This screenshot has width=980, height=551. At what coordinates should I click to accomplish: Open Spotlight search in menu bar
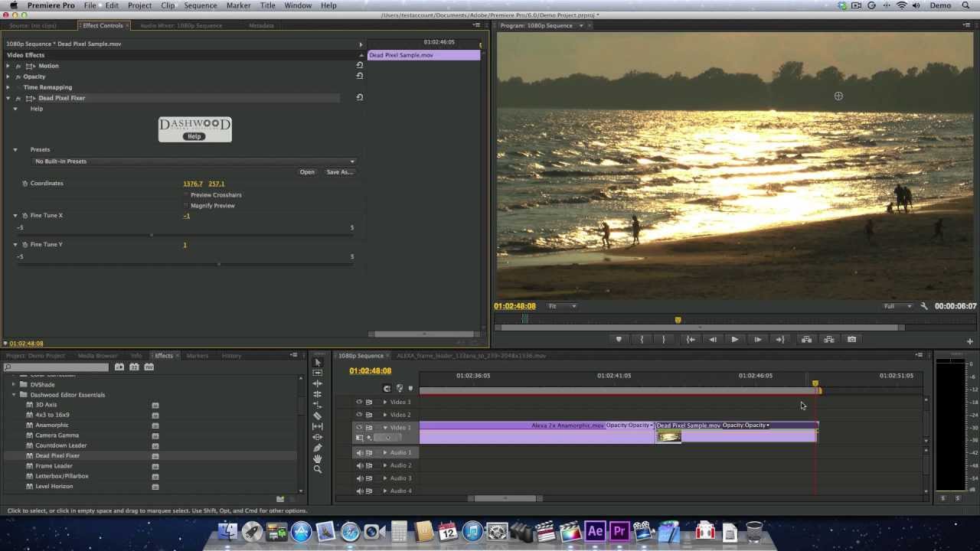[967, 5]
